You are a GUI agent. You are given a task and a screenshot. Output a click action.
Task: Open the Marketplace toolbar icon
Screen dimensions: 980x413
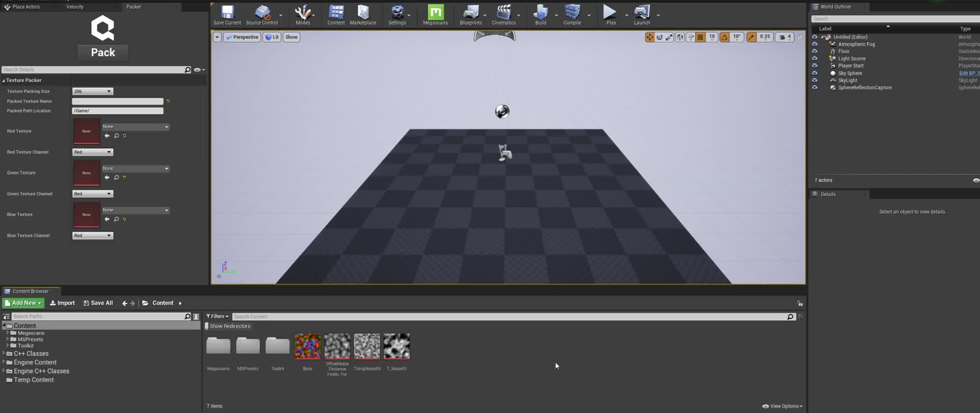(363, 13)
